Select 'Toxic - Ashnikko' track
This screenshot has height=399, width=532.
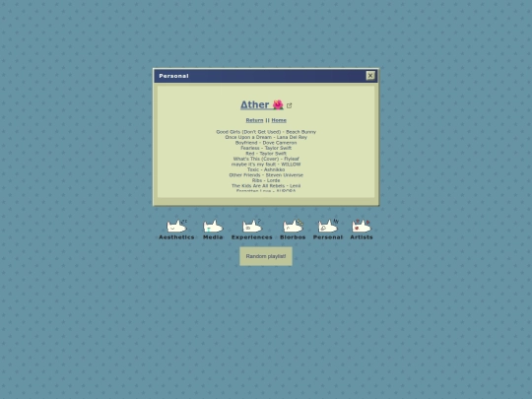266,169
